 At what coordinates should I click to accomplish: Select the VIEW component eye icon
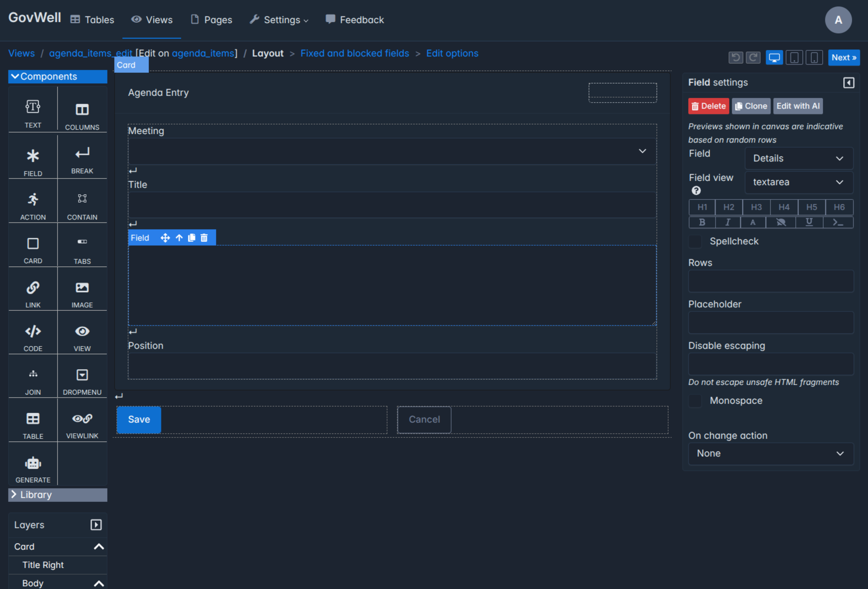pyautogui.click(x=82, y=331)
